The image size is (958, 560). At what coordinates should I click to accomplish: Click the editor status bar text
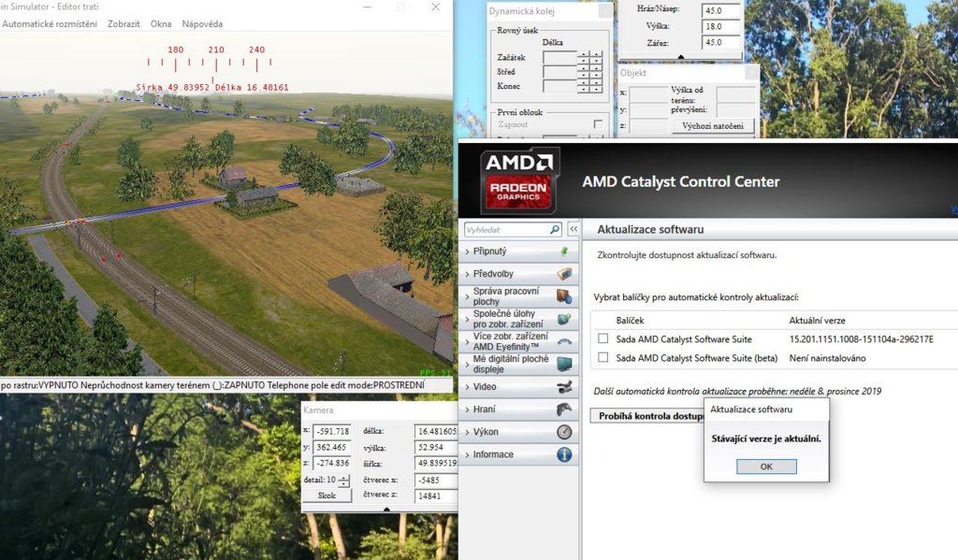pyautogui.click(x=212, y=385)
